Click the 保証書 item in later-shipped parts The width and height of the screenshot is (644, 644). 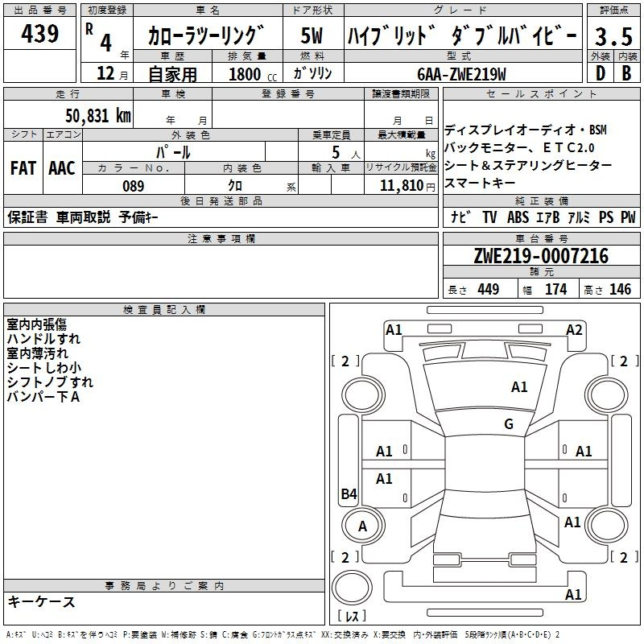pyautogui.click(x=27, y=217)
